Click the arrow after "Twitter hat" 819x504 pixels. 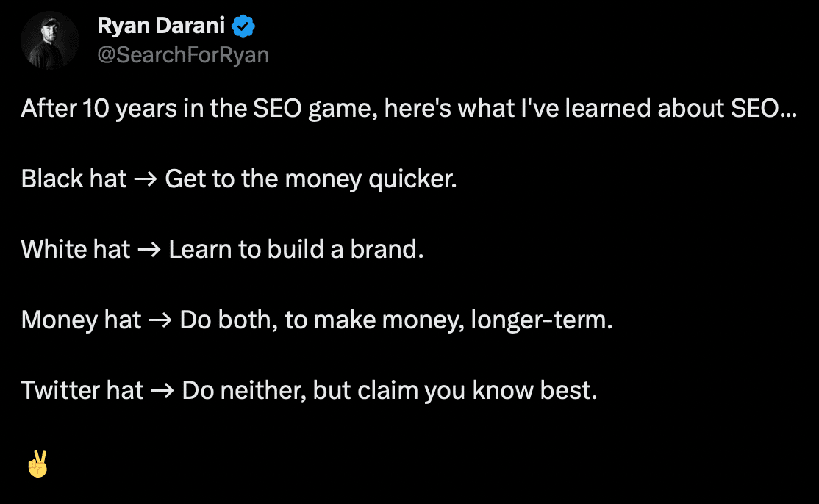[x=162, y=391]
